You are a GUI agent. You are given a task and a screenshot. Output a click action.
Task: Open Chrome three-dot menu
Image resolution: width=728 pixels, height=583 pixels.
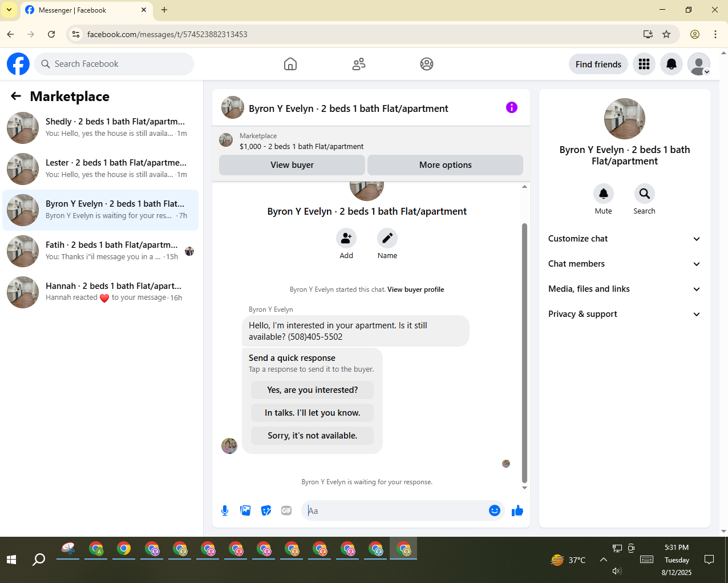(715, 34)
